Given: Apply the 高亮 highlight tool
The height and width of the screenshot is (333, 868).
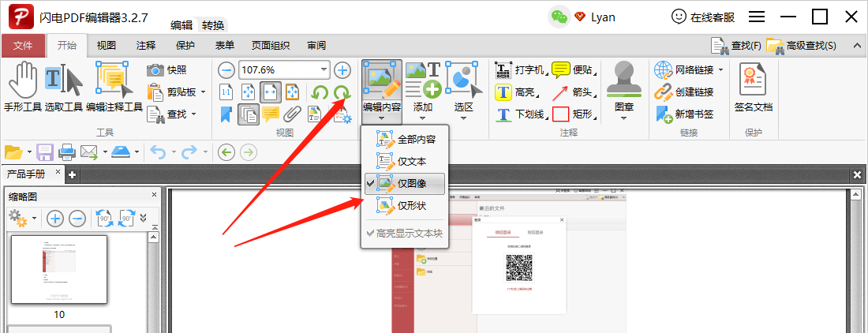Looking at the screenshot, I should (516, 92).
